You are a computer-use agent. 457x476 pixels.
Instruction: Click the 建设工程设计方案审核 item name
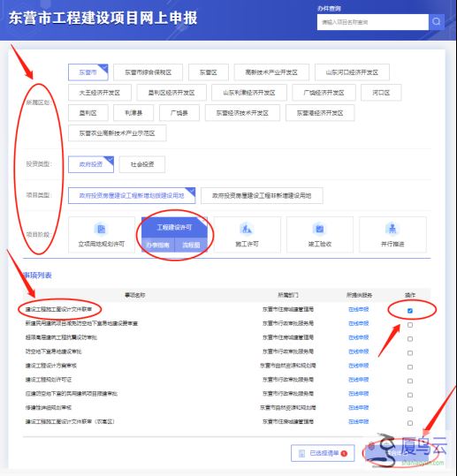pos(50,366)
